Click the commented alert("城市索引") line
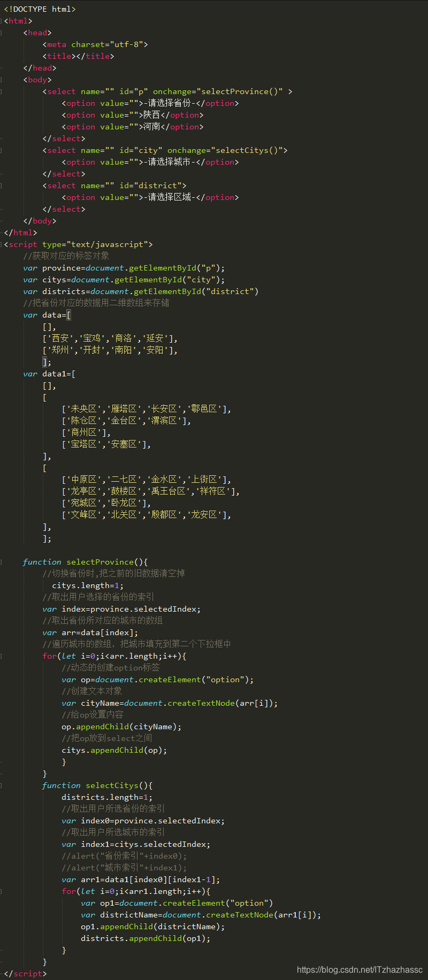The image size is (428, 980). click(x=124, y=868)
